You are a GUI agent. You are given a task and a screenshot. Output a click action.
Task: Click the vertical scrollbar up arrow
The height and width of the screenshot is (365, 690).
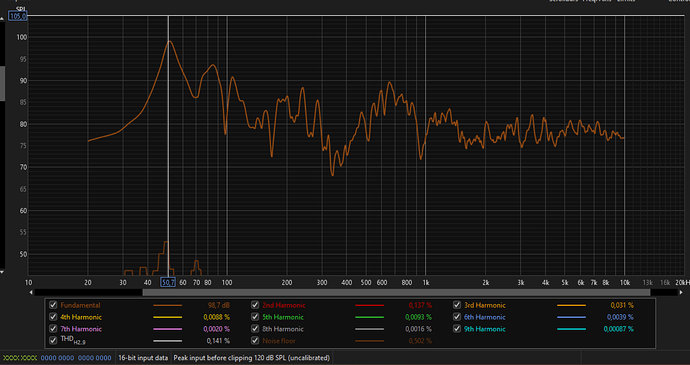tap(2, 18)
